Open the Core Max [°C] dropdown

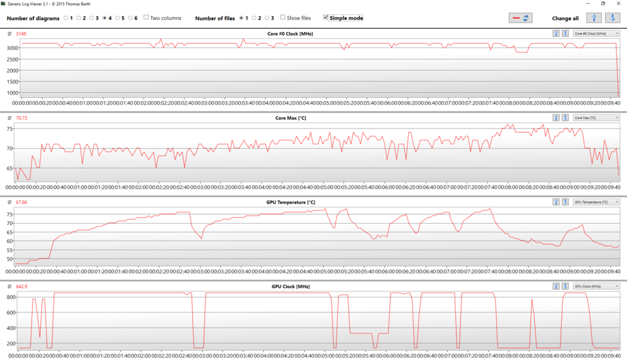point(596,118)
